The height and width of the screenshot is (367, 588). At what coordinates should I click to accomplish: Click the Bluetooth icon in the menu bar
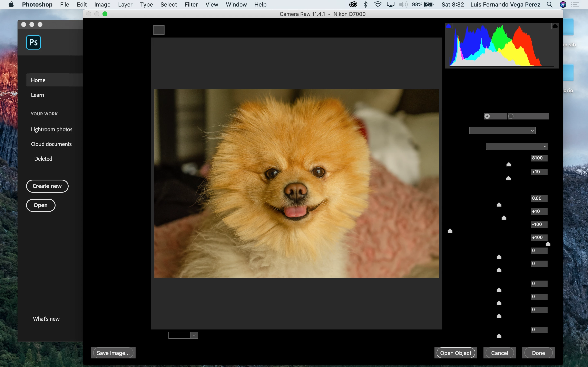(365, 5)
